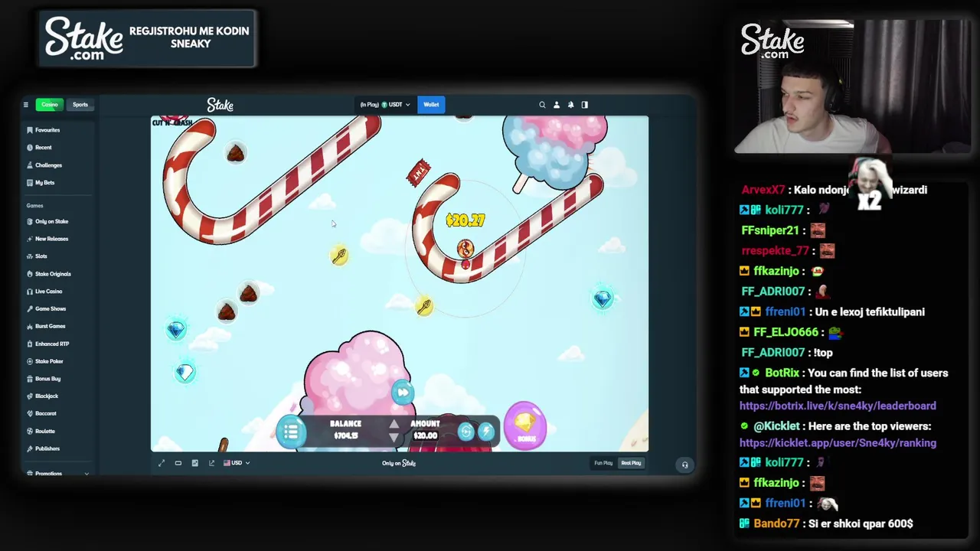The width and height of the screenshot is (980, 551).
Task: Open the USD display currency dropdown
Action: pyautogui.click(x=236, y=463)
